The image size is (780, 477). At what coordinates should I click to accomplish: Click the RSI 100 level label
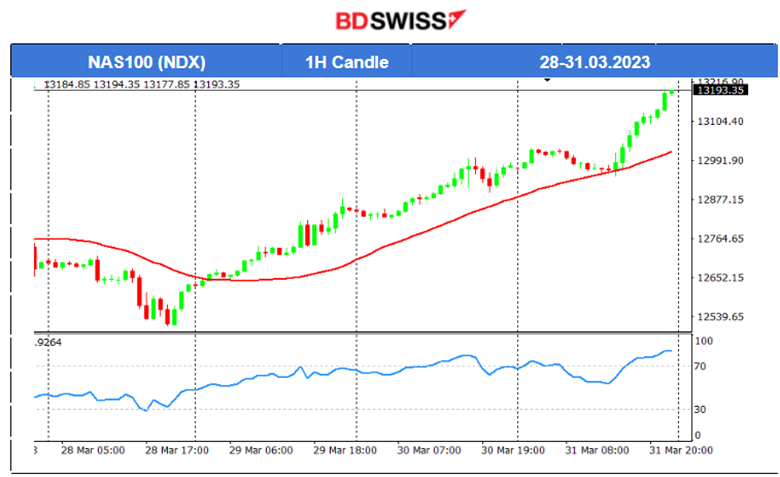[x=704, y=341]
